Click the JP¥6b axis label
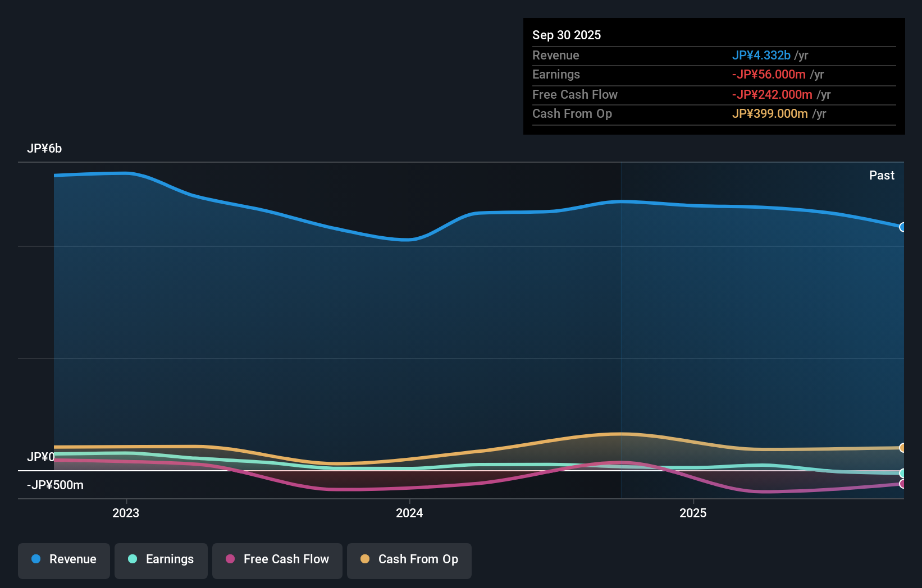The width and height of the screenshot is (922, 588). coord(45,149)
